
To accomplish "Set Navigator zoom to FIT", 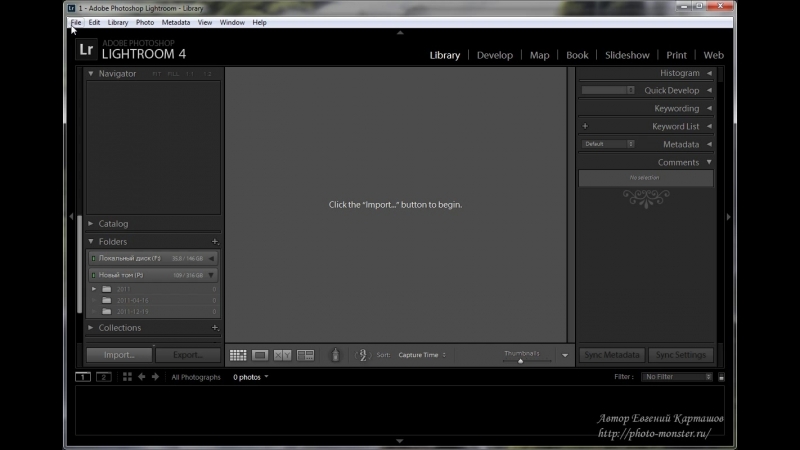I will (157, 74).
